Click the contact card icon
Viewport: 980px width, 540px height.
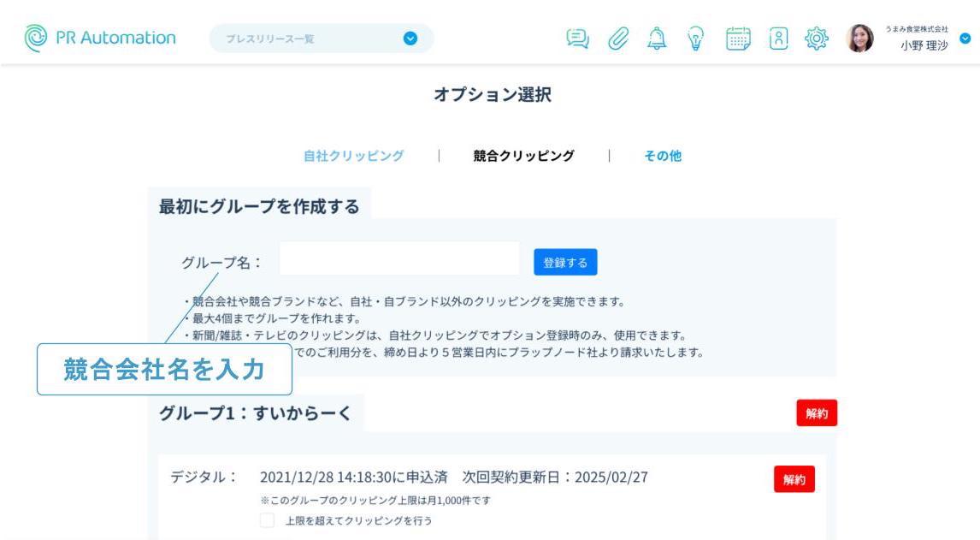(x=778, y=39)
